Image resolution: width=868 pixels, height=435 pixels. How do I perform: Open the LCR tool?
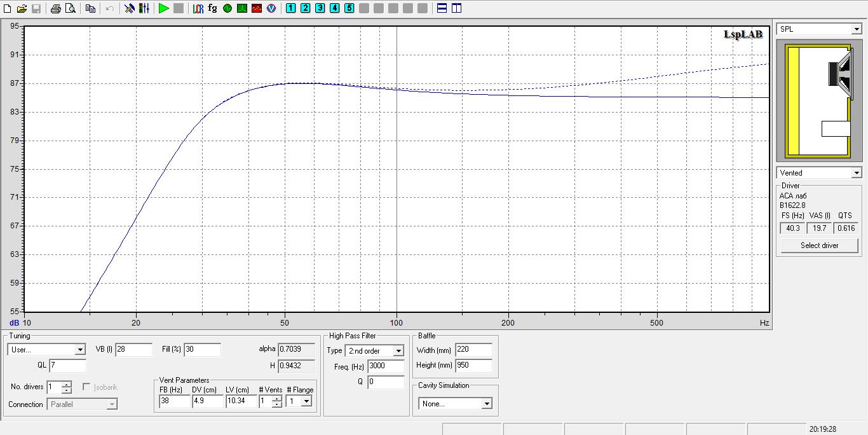pos(198,8)
